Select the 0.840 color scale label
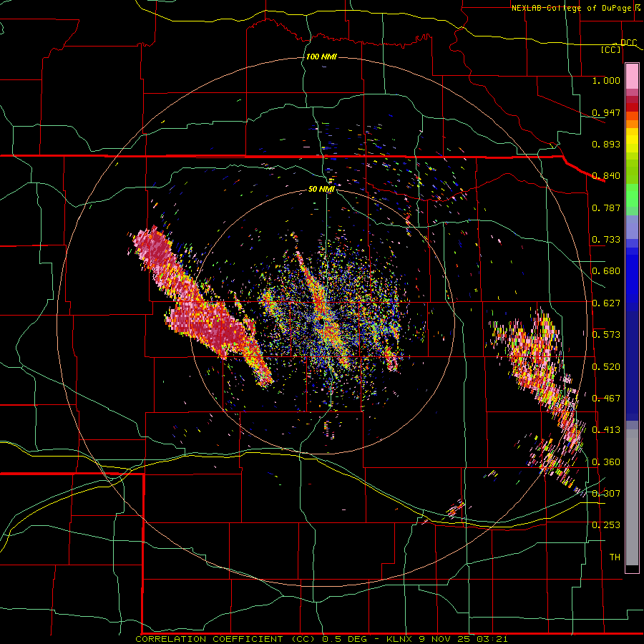Viewport: 644px width, 644px height. [x=606, y=176]
